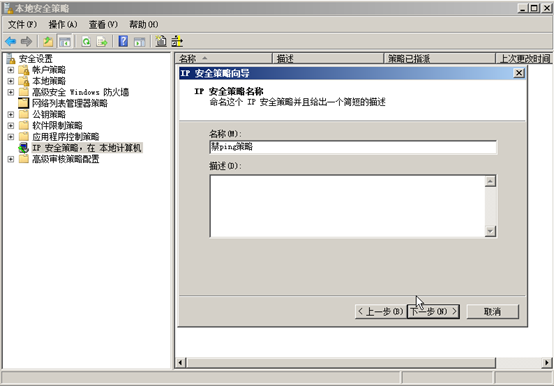The width and height of the screenshot is (554, 386).
Task: Click 下一步(N) to continue the wizard
Action: pos(433,311)
